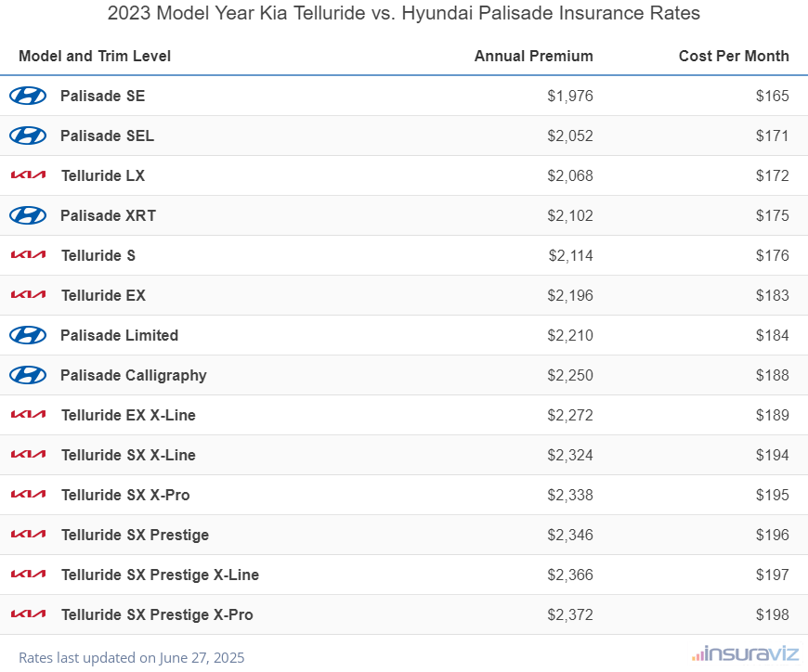This screenshot has height=672, width=808.
Task: Click the Kia logo beside Telluride EX X-Line
Action: pyautogui.click(x=29, y=415)
